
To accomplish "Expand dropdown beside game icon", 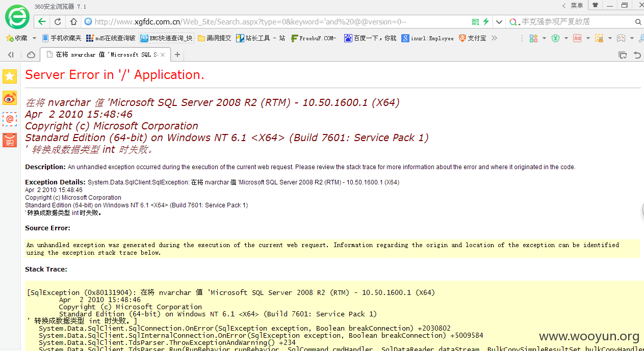I will tap(632, 38).
